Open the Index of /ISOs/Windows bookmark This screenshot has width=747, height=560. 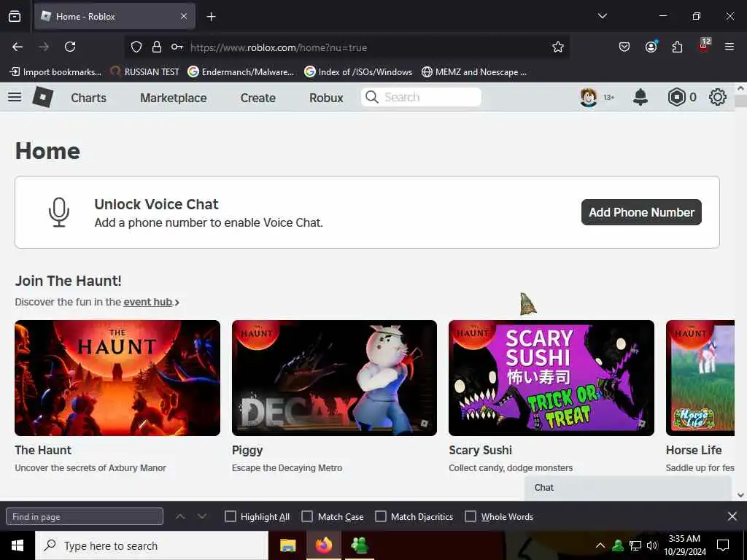358,72
